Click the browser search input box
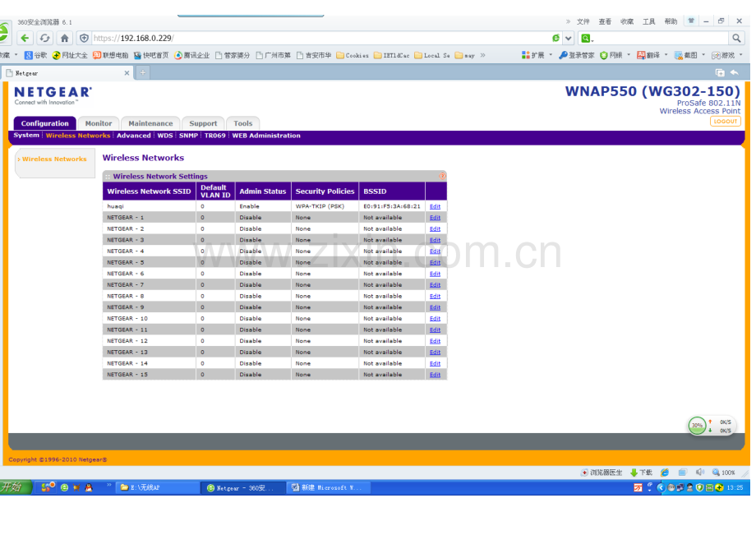 pos(661,38)
